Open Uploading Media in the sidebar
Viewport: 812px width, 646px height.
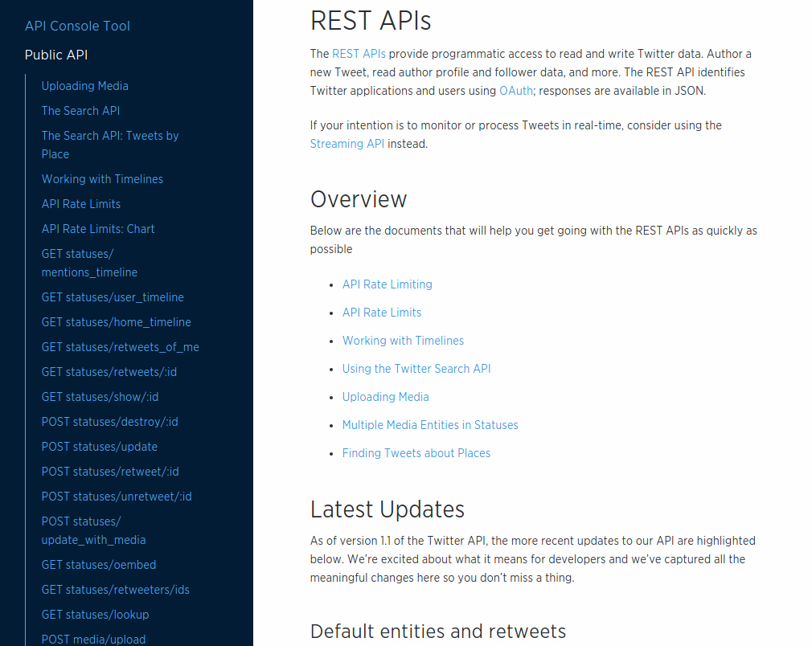click(84, 86)
